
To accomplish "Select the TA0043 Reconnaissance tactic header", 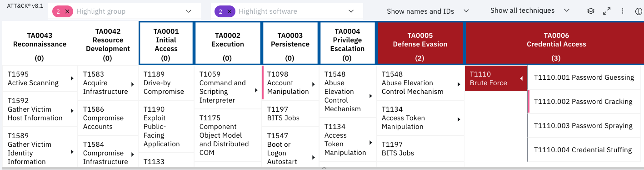I will 40,43.
